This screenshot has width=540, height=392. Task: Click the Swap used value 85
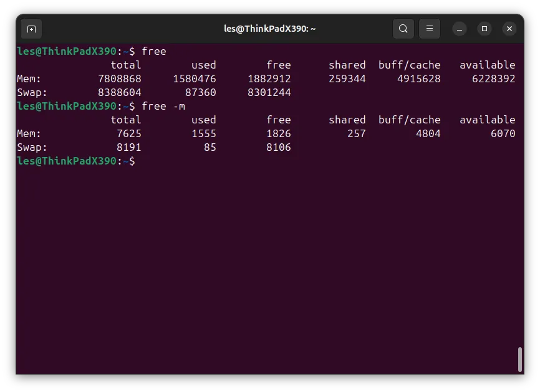coord(210,147)
